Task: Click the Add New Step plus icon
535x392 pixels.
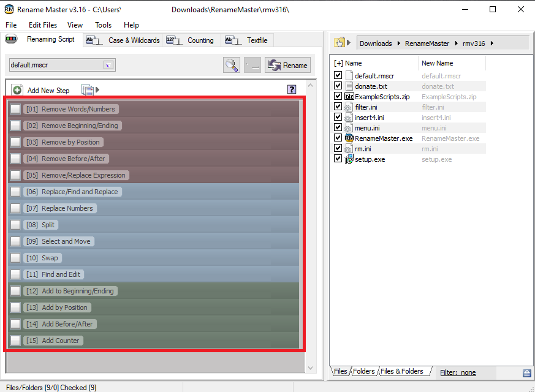Action: coord(17,90)
